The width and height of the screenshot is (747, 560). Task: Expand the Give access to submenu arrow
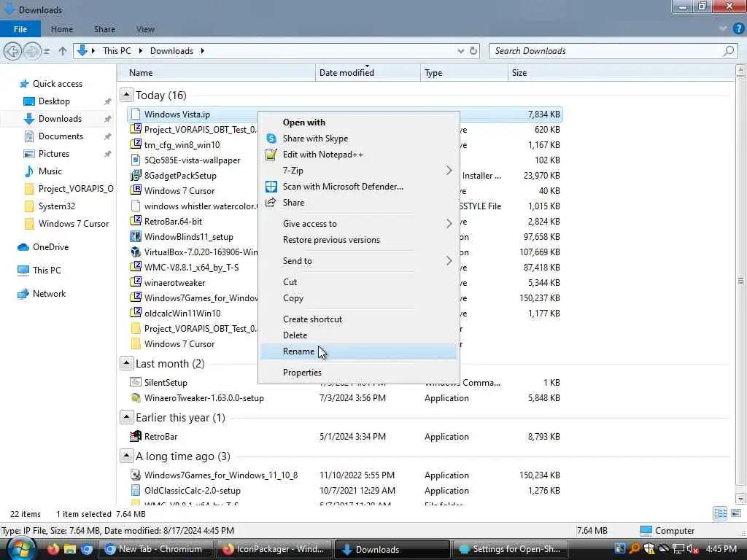449,223
